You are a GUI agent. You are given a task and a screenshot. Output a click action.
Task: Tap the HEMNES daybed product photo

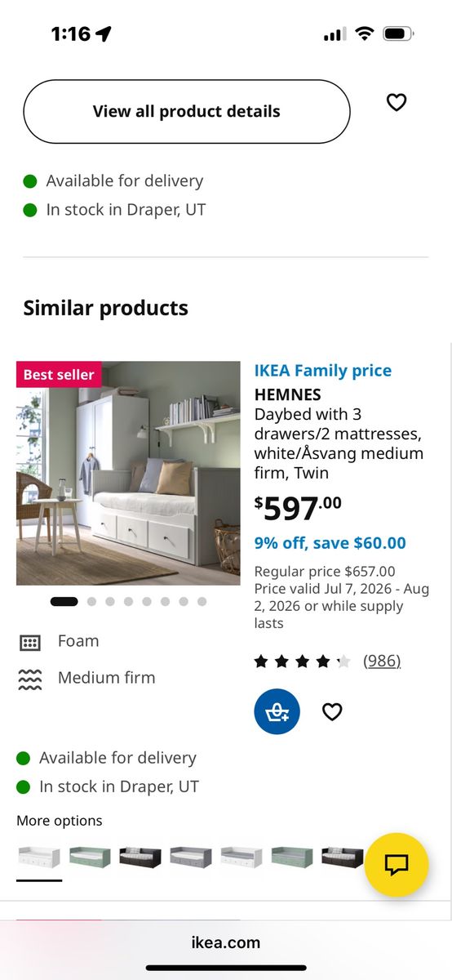point(128,473)
